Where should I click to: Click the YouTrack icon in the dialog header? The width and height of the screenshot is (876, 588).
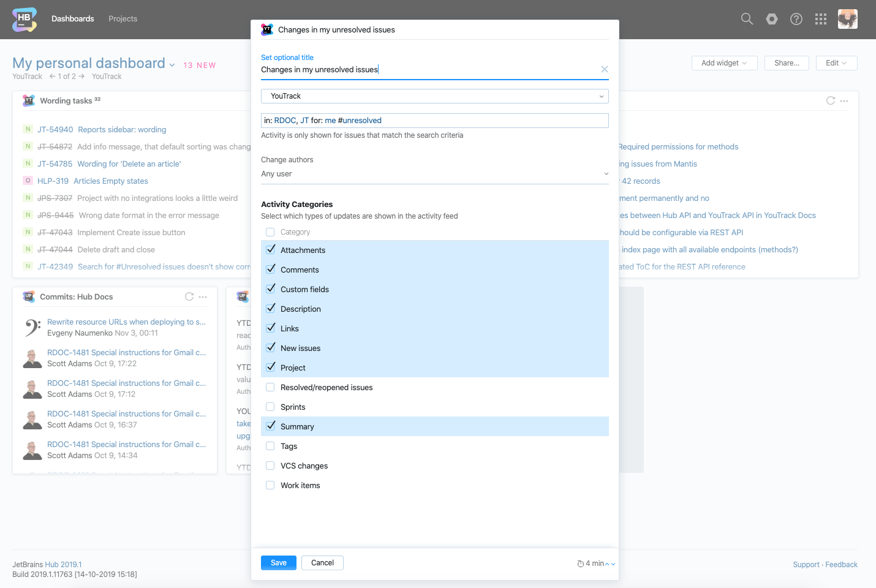(x=267, y=29)
